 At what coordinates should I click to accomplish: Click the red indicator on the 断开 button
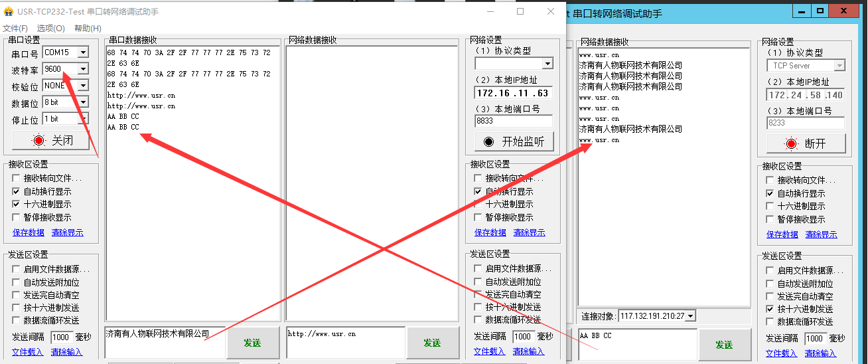[x=790, y=143]
